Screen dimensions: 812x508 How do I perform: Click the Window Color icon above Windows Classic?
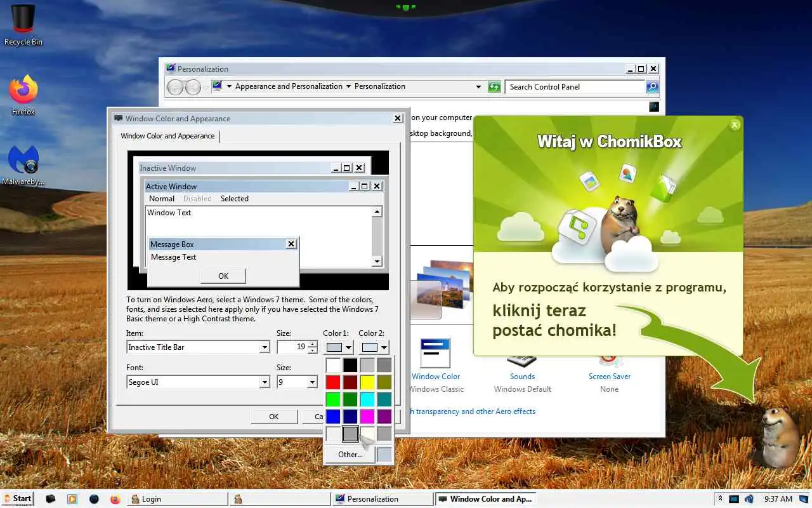[x=435, y=353]
